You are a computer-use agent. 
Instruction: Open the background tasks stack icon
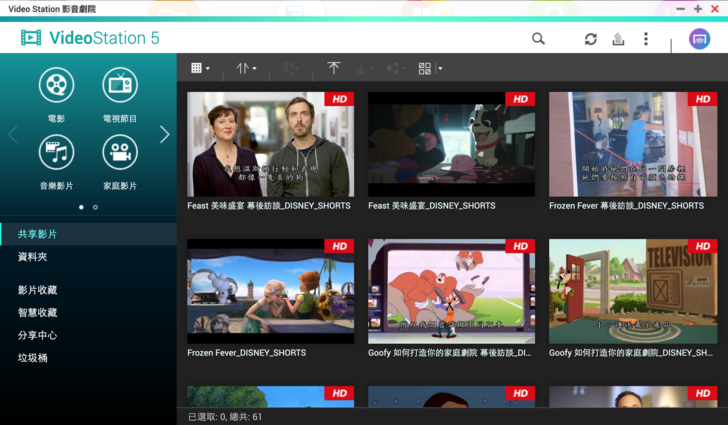618,39
